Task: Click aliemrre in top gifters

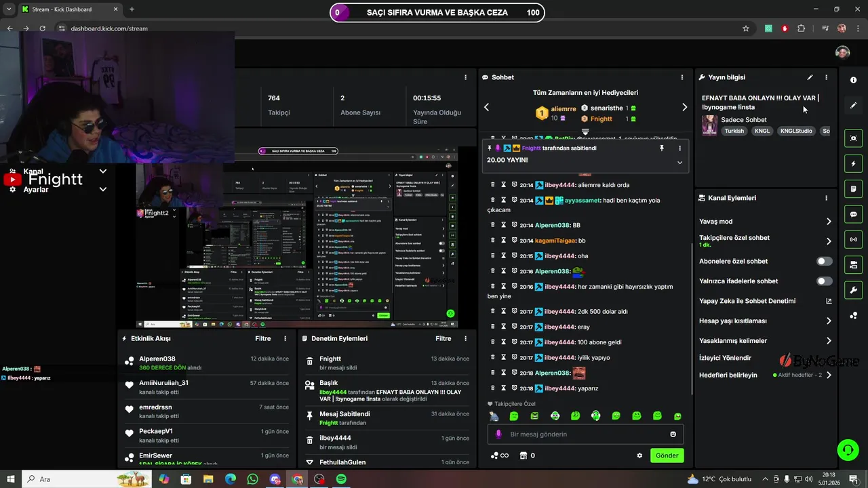Action: pyautogui.click(x=563, y=108)
